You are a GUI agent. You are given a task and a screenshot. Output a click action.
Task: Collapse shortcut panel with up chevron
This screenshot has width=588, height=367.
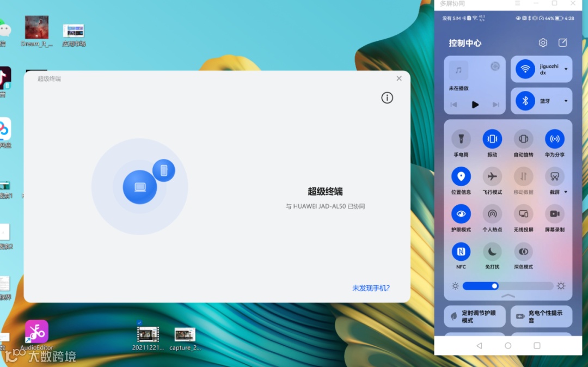[508, 296]
